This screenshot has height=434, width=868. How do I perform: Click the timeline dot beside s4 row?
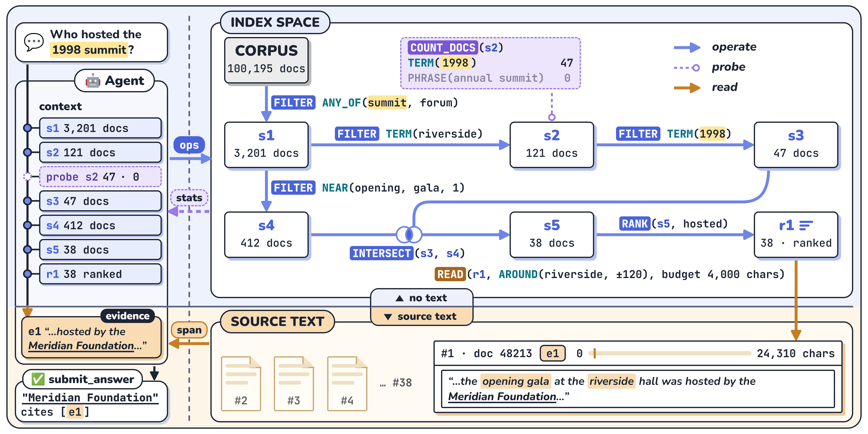pyautogui.click(x=27, y=225)
